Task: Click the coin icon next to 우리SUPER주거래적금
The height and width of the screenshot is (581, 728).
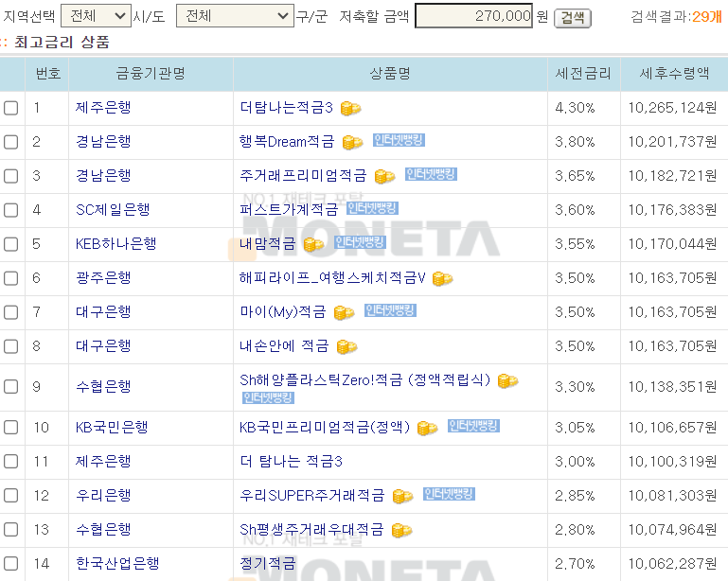Action: [402, 496]
